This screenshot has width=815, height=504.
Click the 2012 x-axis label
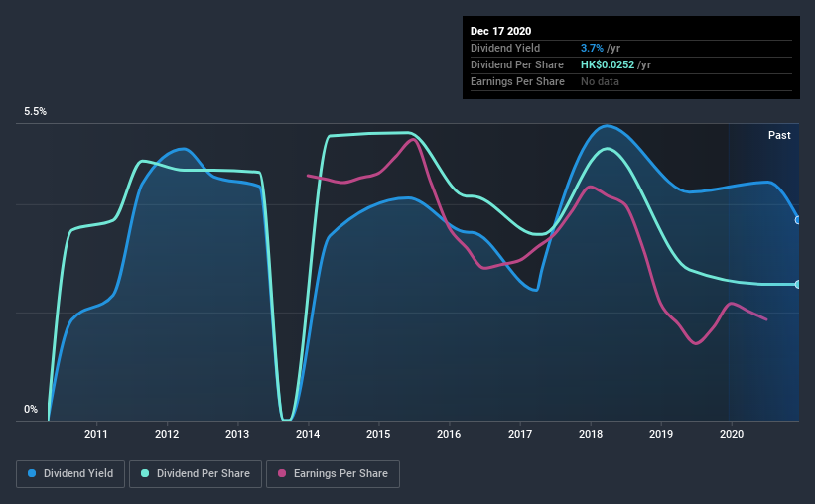click(x=167, y=434)
